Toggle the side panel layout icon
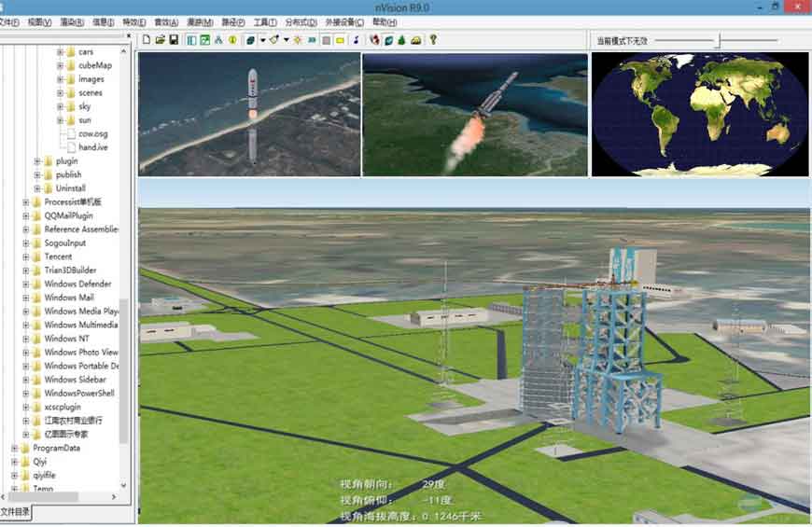The image size is (812, 527). (191, 40)
